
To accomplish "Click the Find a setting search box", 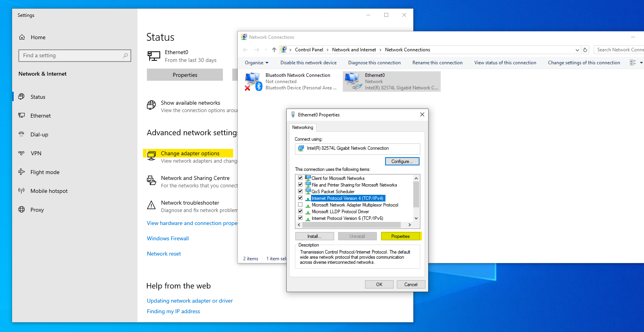I will tap(74, 56).
